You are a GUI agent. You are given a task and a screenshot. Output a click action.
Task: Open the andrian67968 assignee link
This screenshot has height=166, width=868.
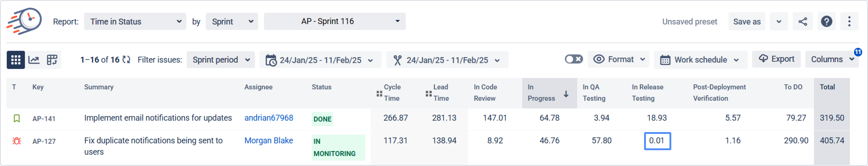[269, 118]
